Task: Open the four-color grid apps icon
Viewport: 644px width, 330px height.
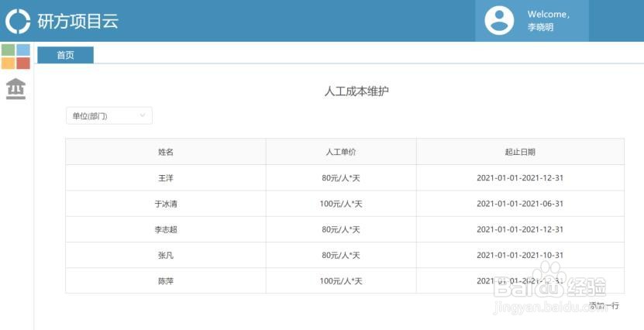Action: click(15, 57)
